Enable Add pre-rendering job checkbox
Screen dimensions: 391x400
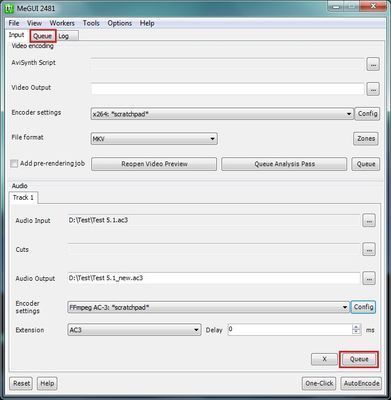click(14, 164)
